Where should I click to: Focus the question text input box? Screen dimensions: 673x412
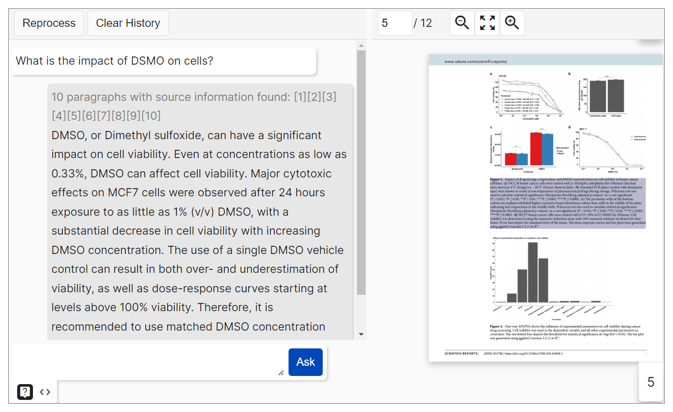[148, 361]
